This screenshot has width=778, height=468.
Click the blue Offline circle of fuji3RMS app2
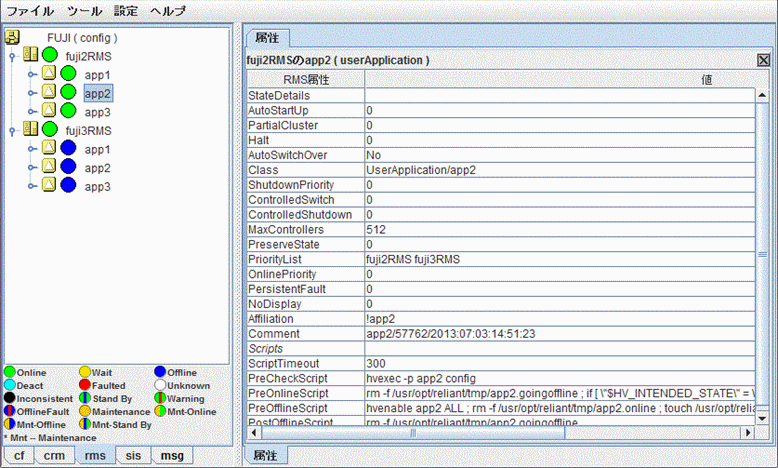68,166
